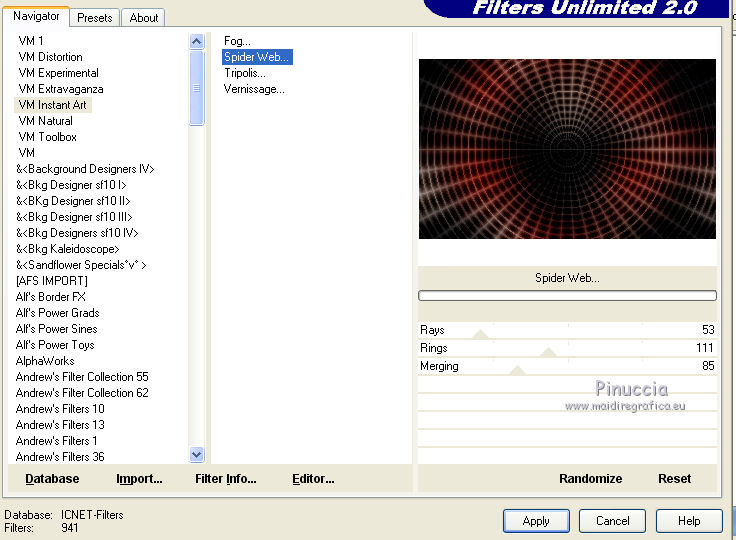
Task: Choose Andrew's Filters 10 category
Action: click(x=60, y=409)
